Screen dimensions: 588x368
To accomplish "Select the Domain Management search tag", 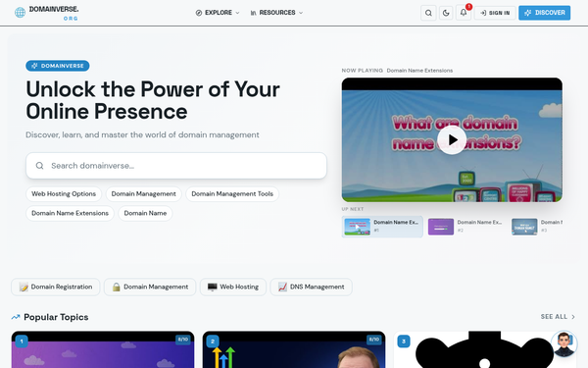I will pyautogui.click(x=144, y=194).
